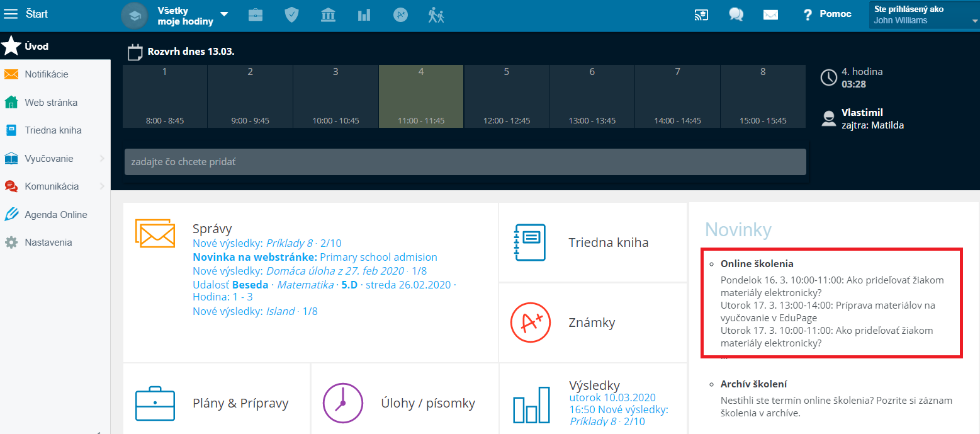Click the Web stránka house icon in sidebar

(11, 102)
